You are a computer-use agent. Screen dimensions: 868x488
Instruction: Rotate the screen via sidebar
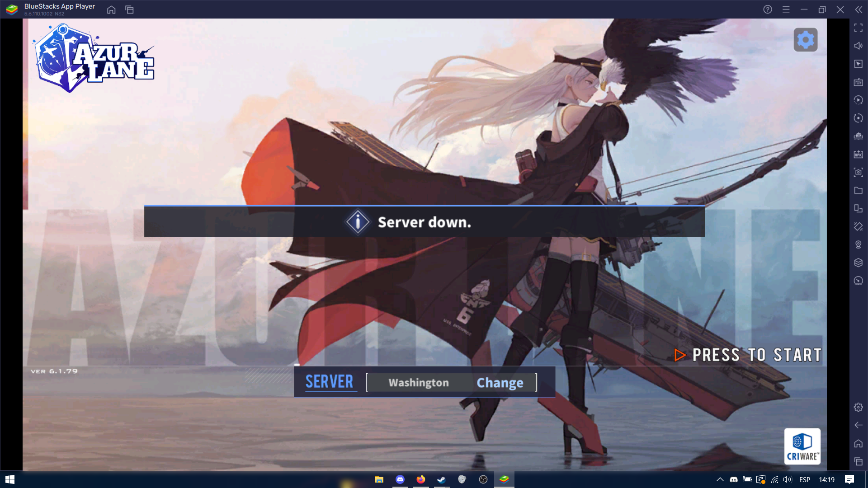(x=859, y=227)
